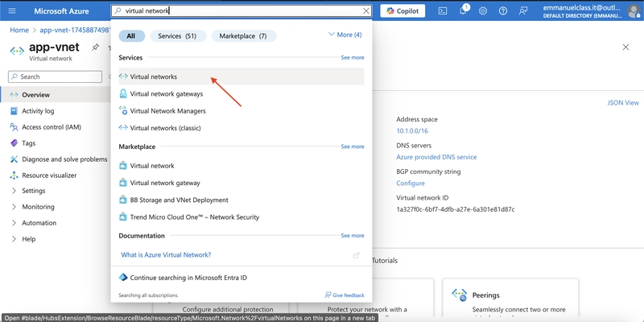644x322 pixels.
Task: Close the app-vnet blade
Action: 625,47
